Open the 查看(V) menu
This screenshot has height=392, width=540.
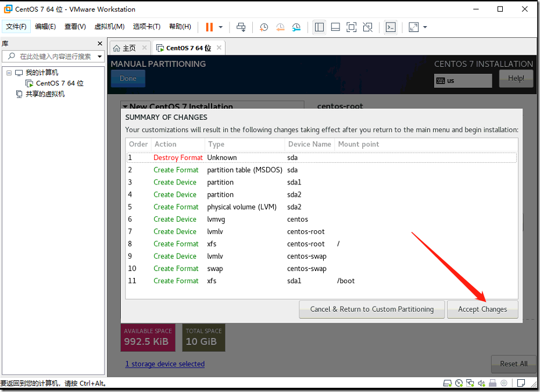[x=75, y=27]
